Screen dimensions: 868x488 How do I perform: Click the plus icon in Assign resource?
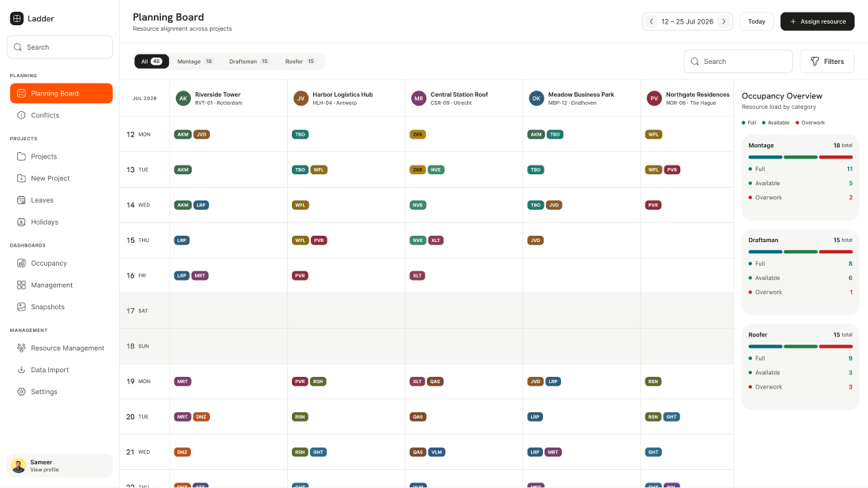(x=793, y=21)
